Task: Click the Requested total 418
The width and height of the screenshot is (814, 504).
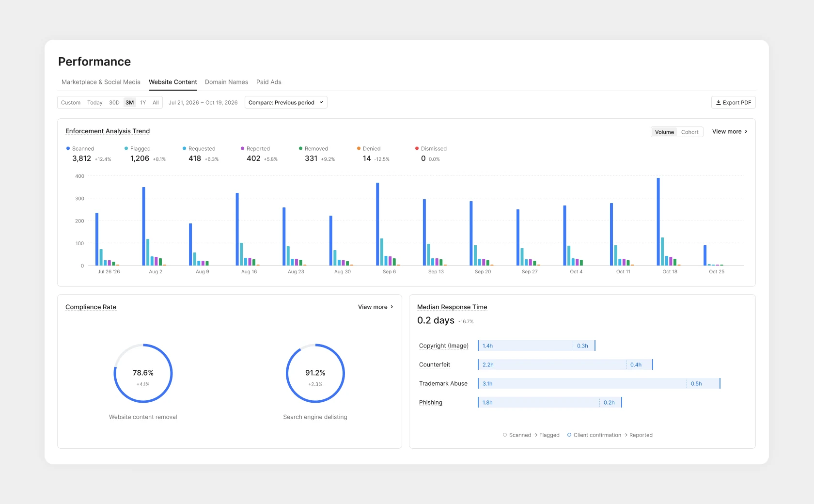Action: point(195,158)
